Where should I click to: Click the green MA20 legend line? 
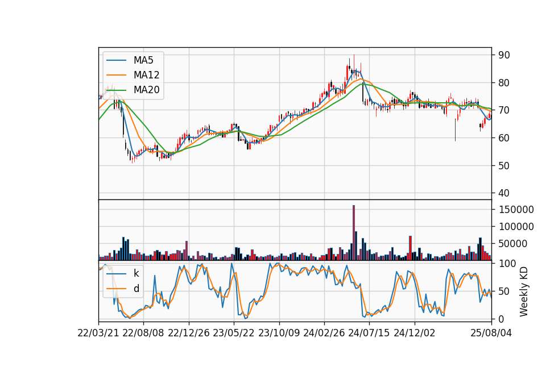(x=116, y=90)
